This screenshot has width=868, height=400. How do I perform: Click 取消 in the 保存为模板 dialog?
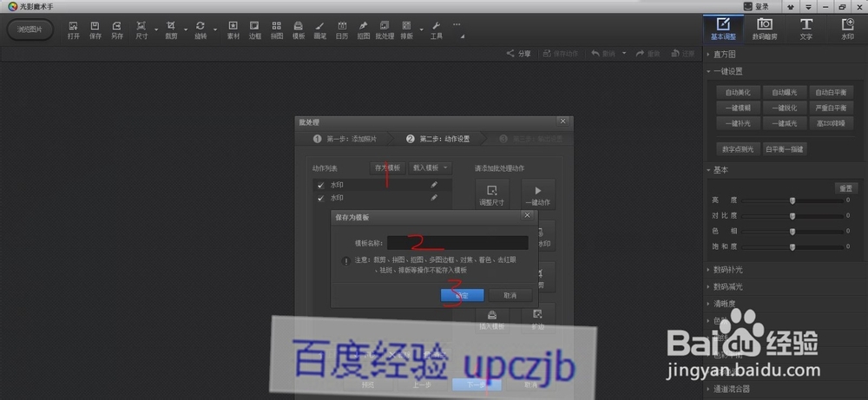click(510, 295)
